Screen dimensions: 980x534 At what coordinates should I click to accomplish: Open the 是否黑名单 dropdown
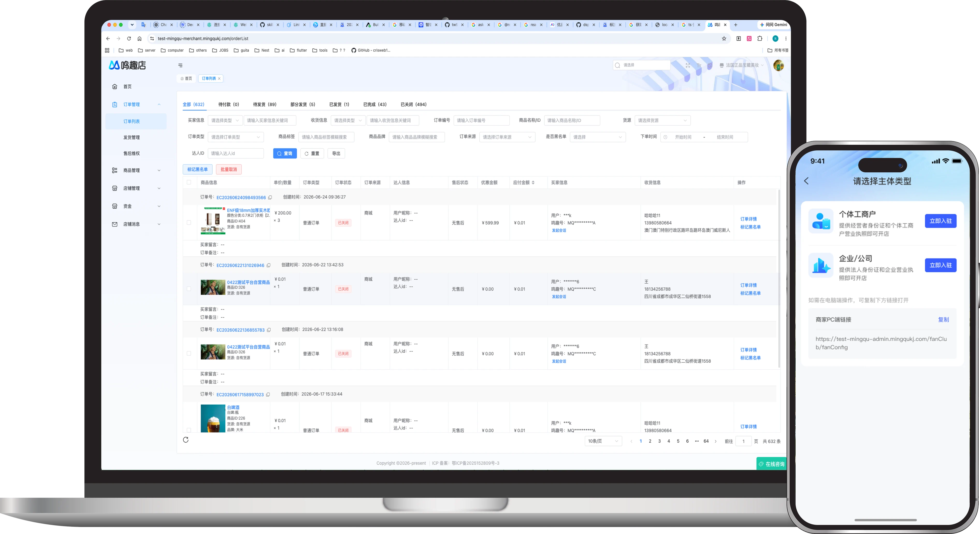[598, 137]
